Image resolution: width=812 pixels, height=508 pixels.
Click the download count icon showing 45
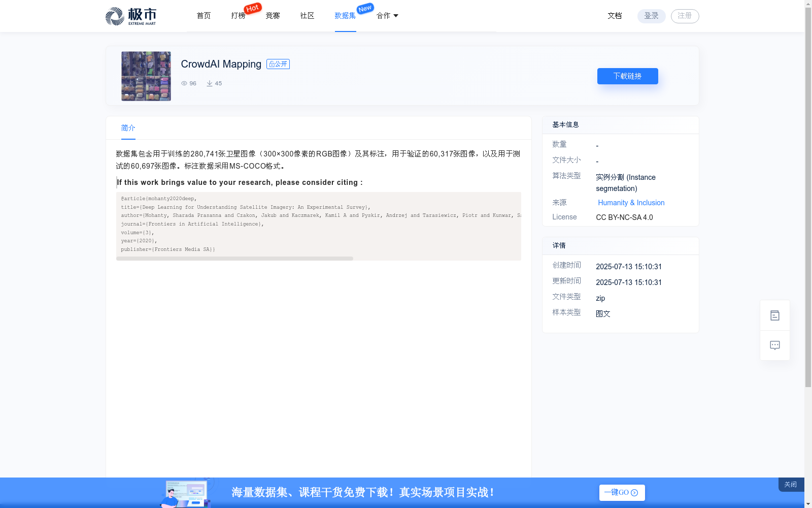209,83
